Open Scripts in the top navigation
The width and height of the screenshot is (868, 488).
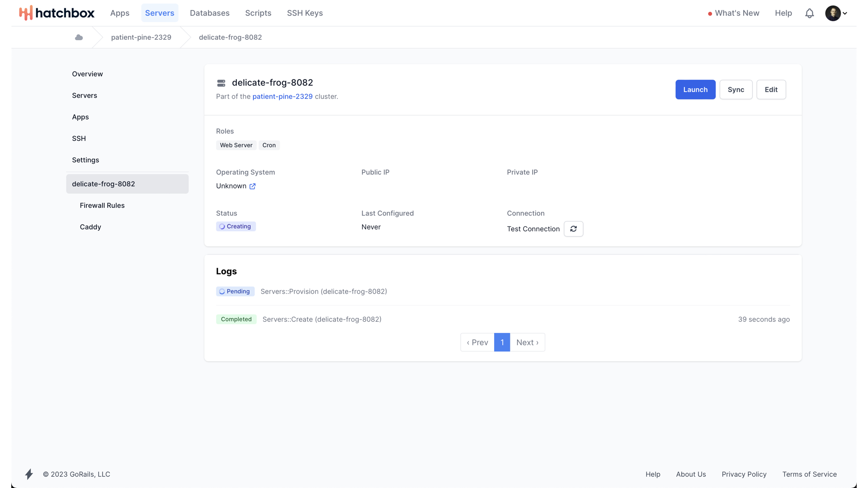258,13
